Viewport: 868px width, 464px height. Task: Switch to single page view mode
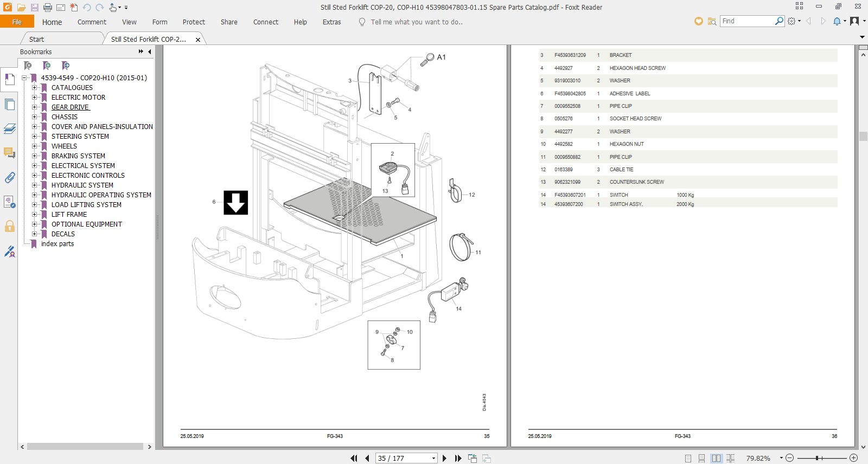click(688, 458)
